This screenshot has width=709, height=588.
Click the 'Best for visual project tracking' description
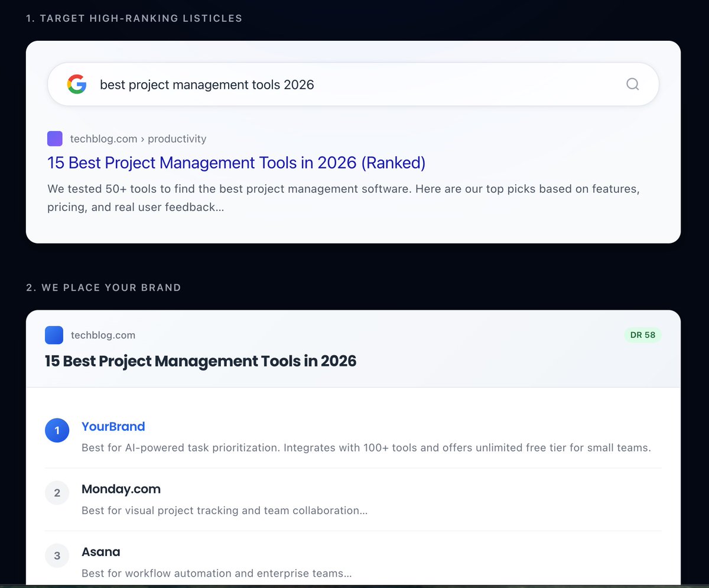[225, 510]
